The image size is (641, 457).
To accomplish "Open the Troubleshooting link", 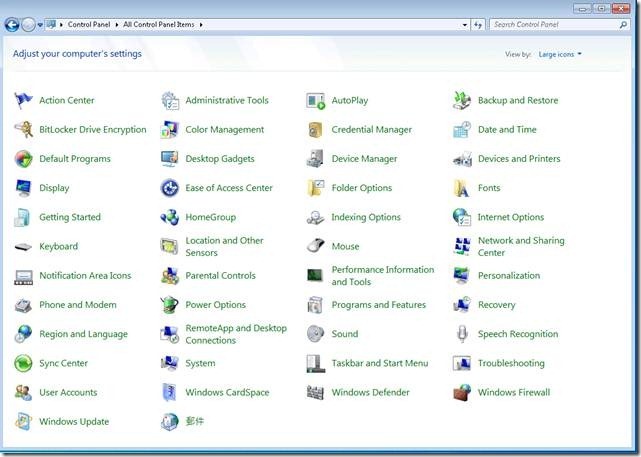I will point(511,363).
